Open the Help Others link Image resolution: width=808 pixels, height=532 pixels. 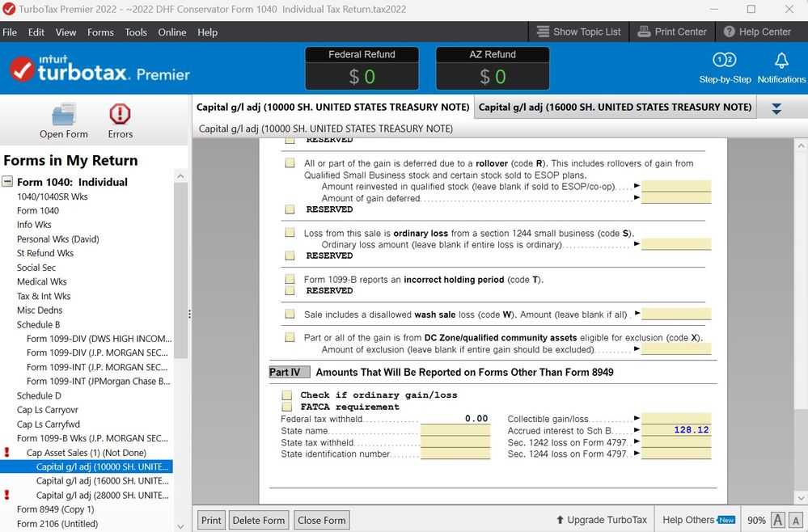[x=699, y=520]
